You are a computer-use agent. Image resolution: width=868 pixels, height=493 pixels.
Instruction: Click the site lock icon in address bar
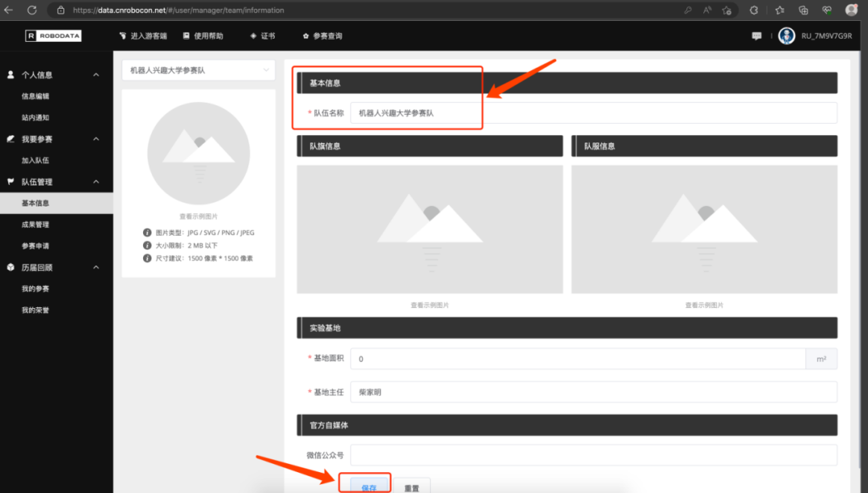click(61, 10)
